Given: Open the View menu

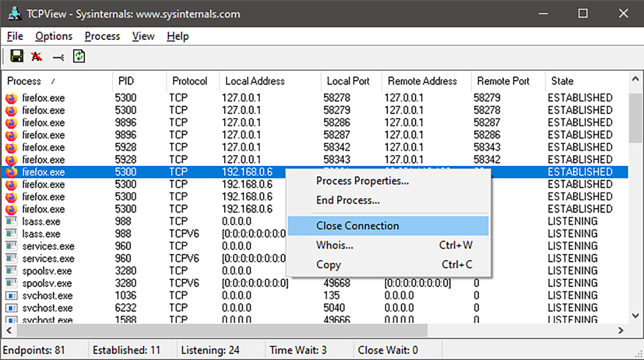Looking at the screenshot, I should tap(144, 36).
